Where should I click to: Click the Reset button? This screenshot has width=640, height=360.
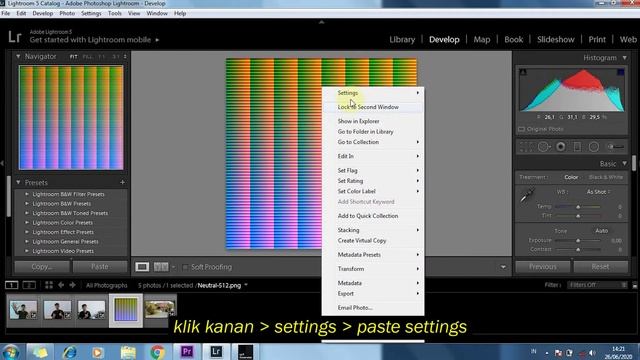(x=600, y=267)
